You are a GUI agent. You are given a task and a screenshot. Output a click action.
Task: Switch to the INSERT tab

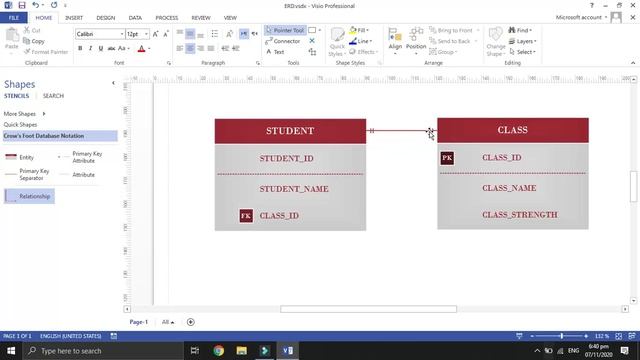pyautogui.click(x=74, y=18)
